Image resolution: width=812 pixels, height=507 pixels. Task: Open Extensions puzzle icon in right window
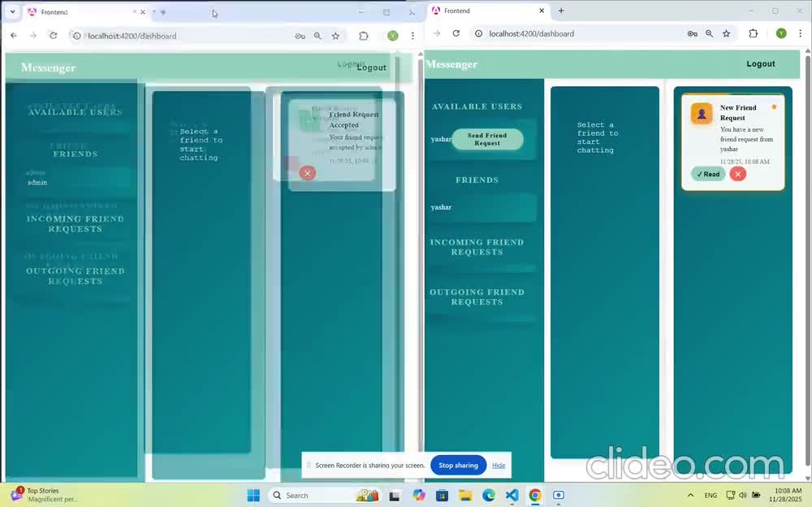753,33
